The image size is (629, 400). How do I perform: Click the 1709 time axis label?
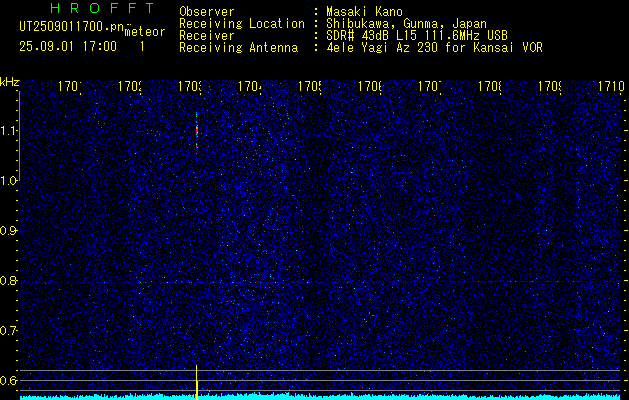550,86
